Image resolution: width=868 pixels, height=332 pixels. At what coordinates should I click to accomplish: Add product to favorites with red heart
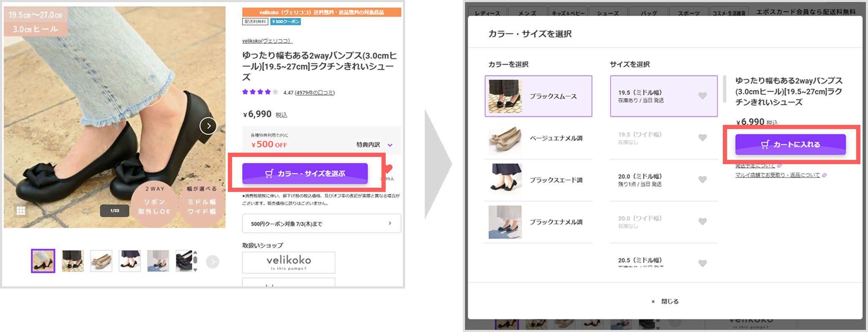tap(389, 169)
